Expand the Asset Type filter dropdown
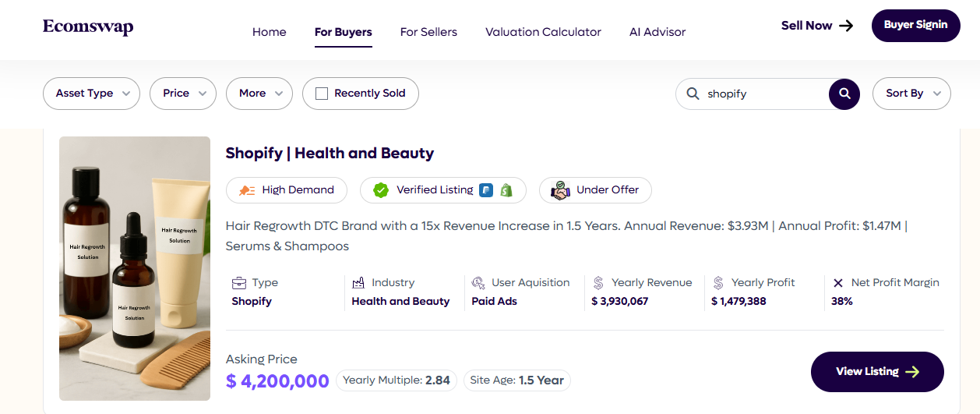Screen dimensions: 980x414 (x=91, y=94)
